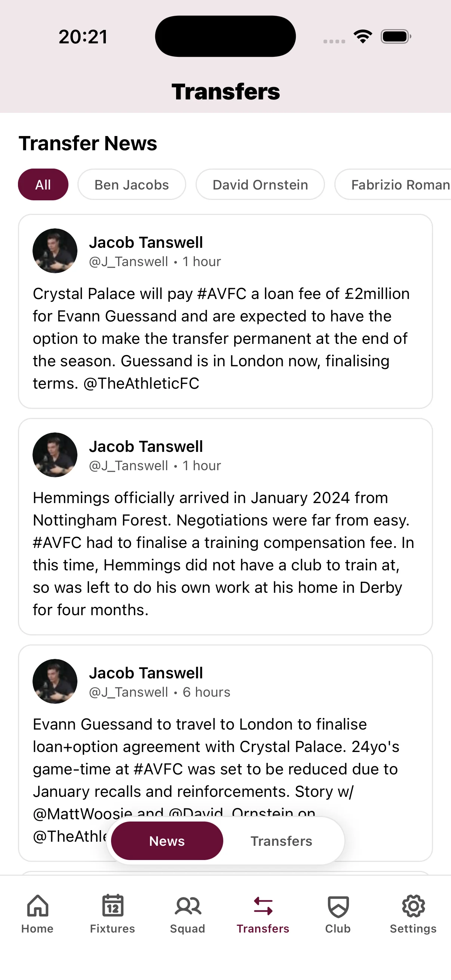Toggle the All filter chip
Viewport: 451px width, 980px height.
[43, 184]
